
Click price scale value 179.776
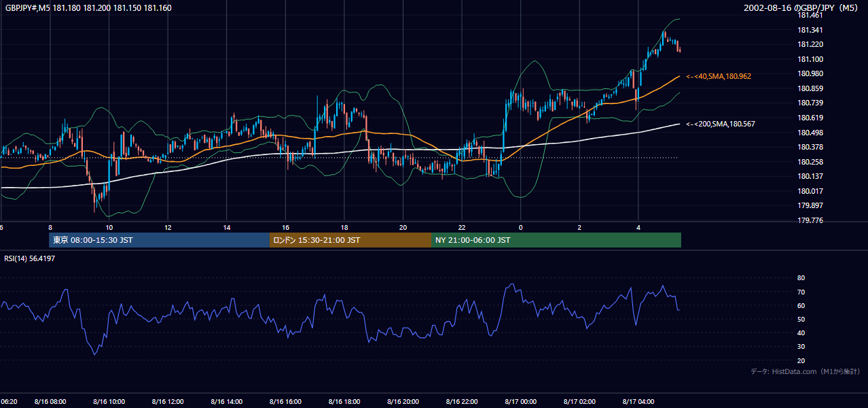[x=810, y=221]
